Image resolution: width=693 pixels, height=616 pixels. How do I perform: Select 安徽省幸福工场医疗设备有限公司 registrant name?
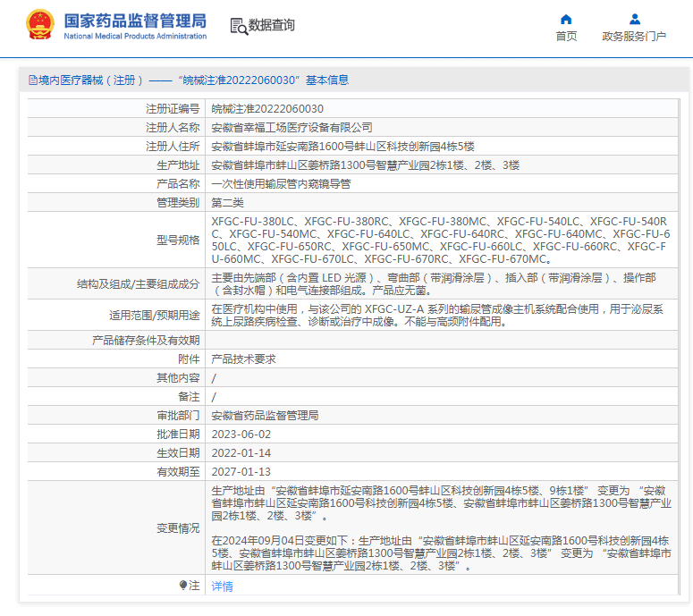(x=292, y=128)
